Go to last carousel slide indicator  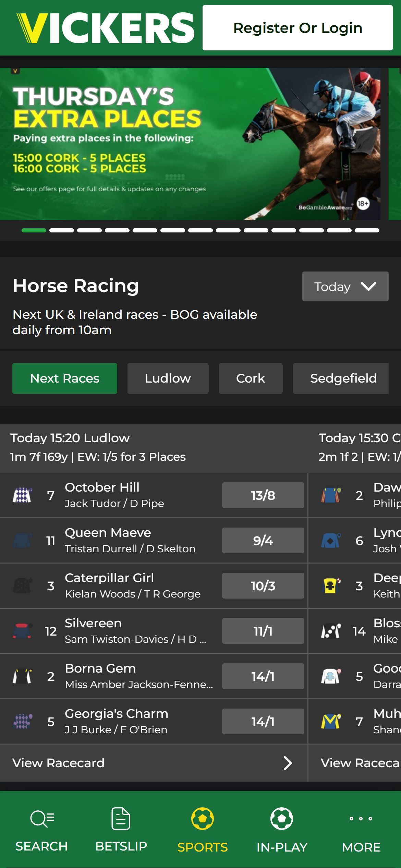coord(367,230)
